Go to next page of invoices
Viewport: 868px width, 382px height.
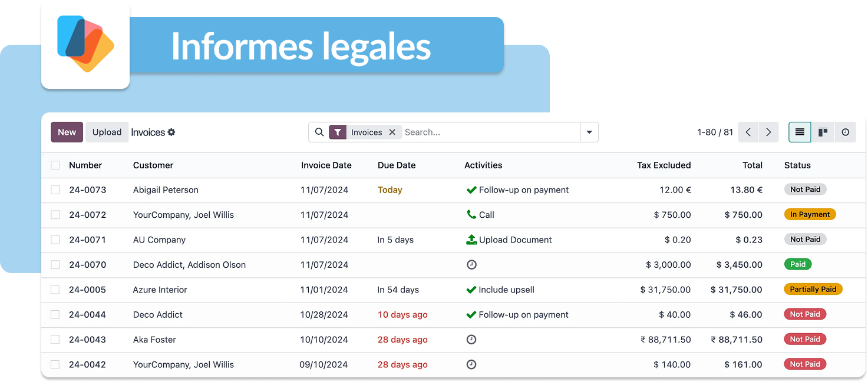point(768,132)
